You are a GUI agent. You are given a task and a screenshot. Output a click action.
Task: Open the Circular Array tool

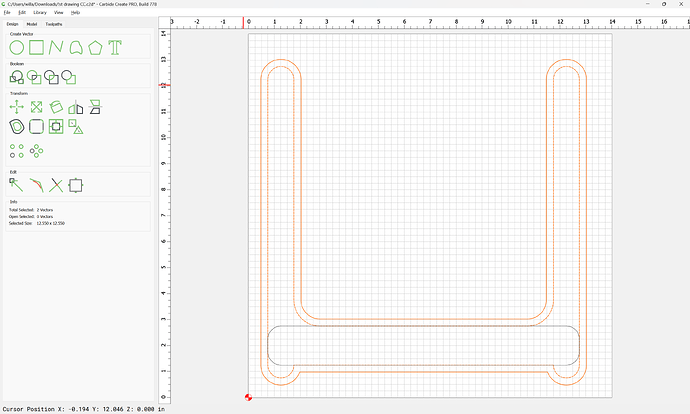(x=37, y=151)
